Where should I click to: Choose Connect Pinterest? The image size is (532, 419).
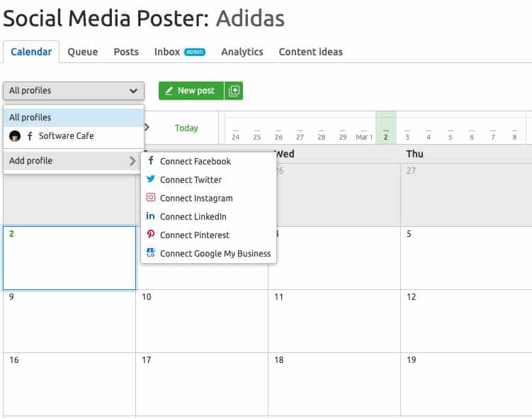[208, 235]
